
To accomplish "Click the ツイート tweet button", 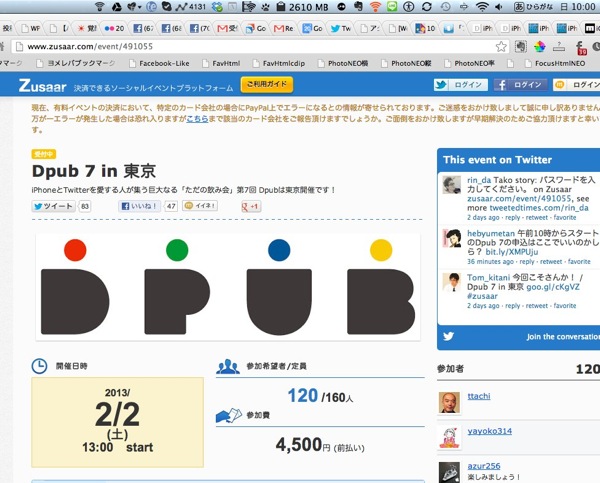I will 53,206.
